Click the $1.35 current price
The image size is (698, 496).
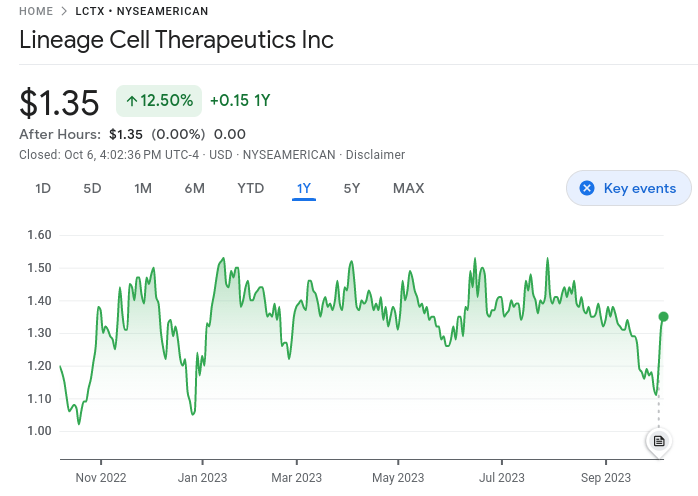[x=60, y=103]
